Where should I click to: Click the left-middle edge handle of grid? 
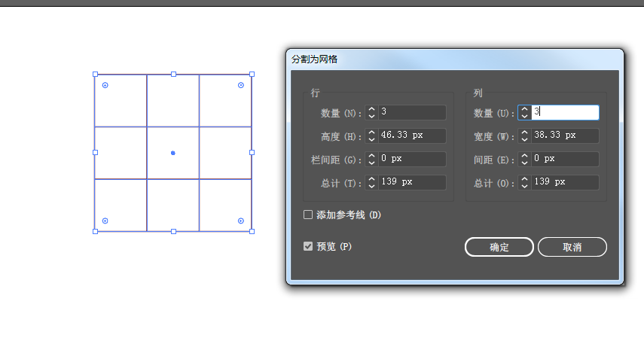(96, 152)
